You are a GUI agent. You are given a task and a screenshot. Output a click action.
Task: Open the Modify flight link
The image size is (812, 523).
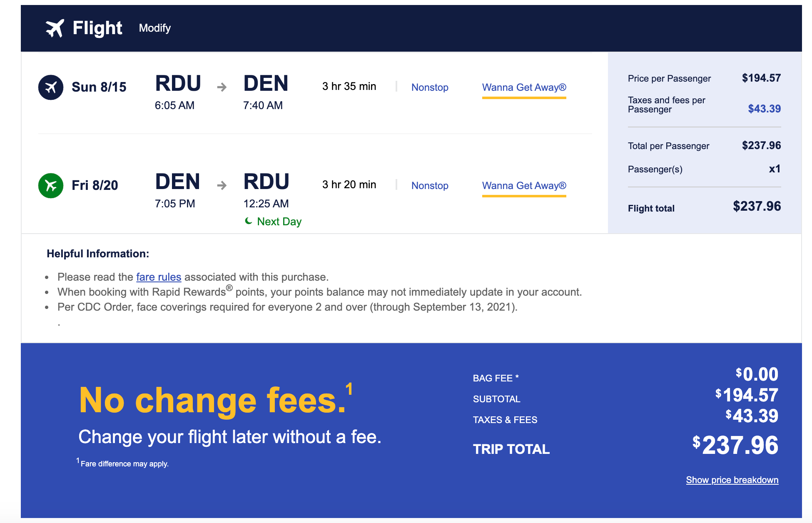(x=154, y=28)
